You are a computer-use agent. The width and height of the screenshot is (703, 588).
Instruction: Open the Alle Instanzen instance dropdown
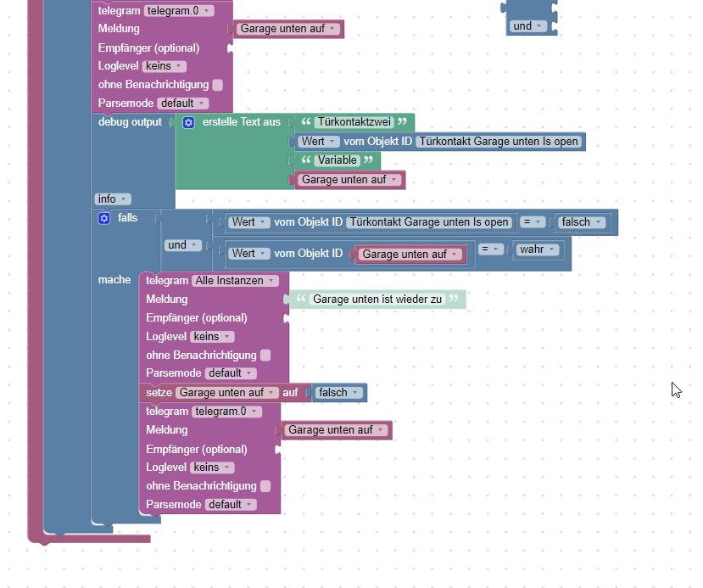coord(235,281)
